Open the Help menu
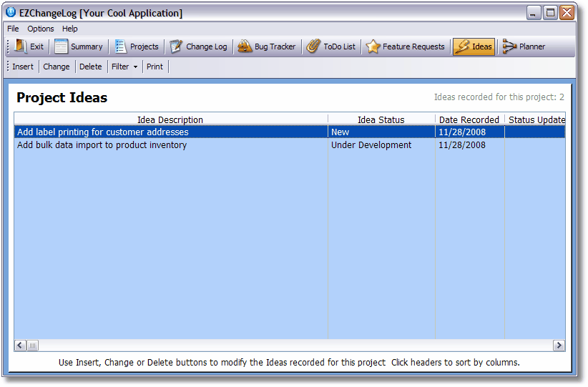 pos(70,29)
